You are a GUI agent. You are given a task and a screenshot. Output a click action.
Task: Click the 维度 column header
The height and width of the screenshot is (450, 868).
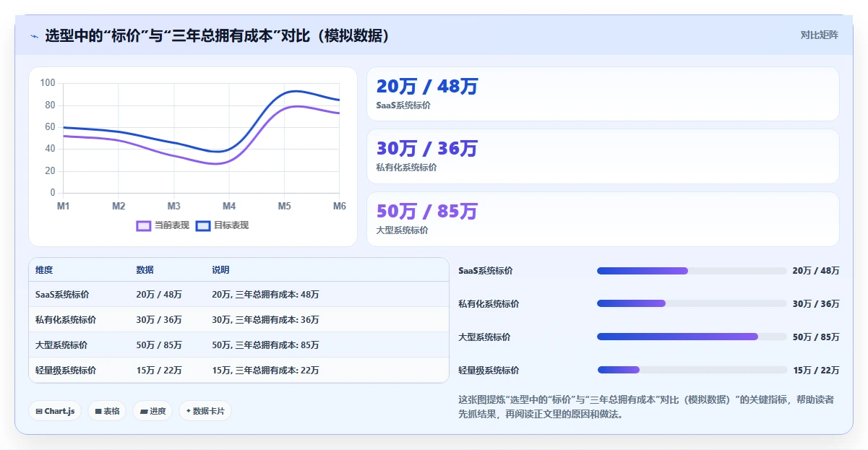[44, 270]
